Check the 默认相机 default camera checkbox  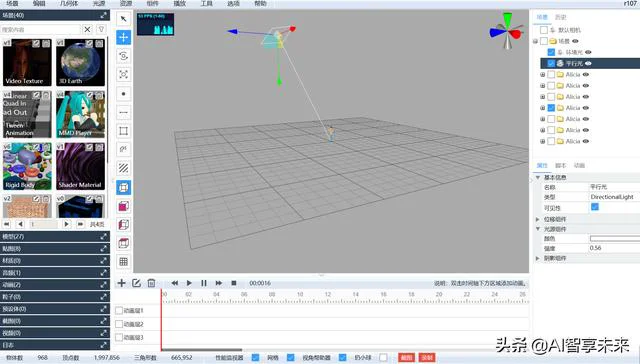pyautogui.click(x=544, y=30)
